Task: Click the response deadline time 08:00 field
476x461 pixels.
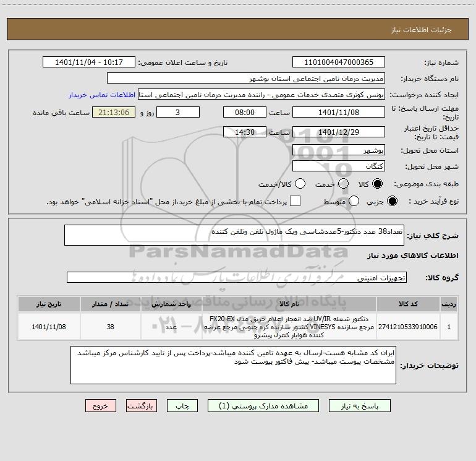Action: point(245,113)
